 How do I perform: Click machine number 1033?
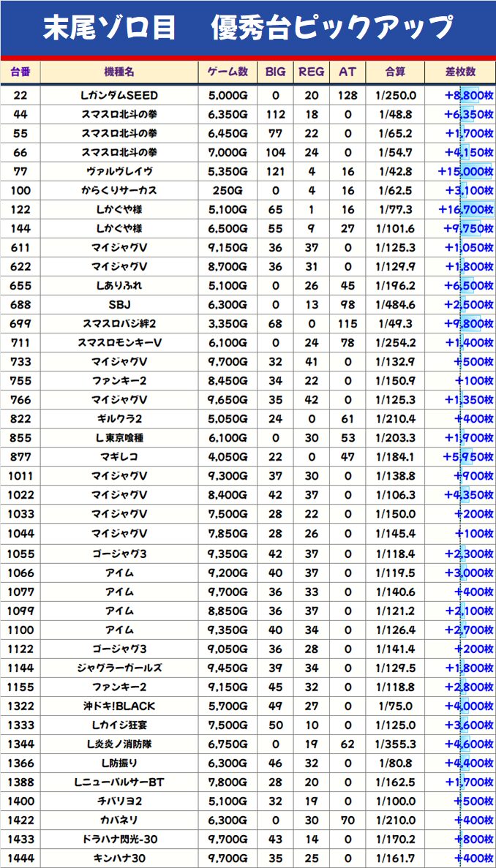[x=20, y=514]
